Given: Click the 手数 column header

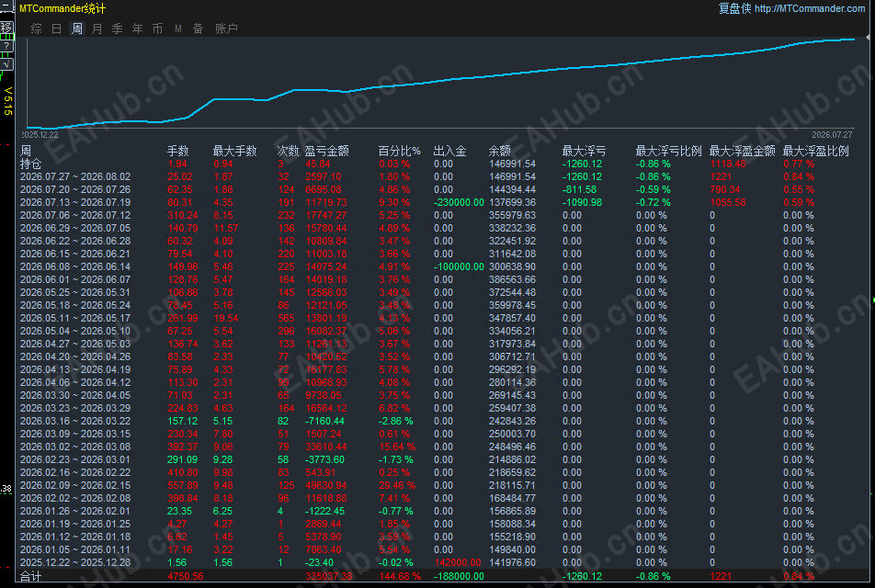Looking at the screenshot, I should 178,151.
